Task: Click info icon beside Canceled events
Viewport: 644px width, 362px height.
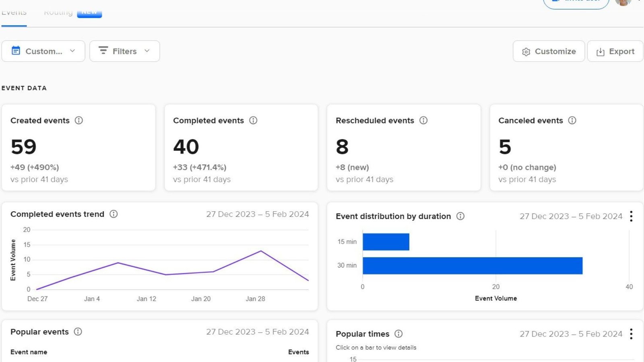Action: 572,120
